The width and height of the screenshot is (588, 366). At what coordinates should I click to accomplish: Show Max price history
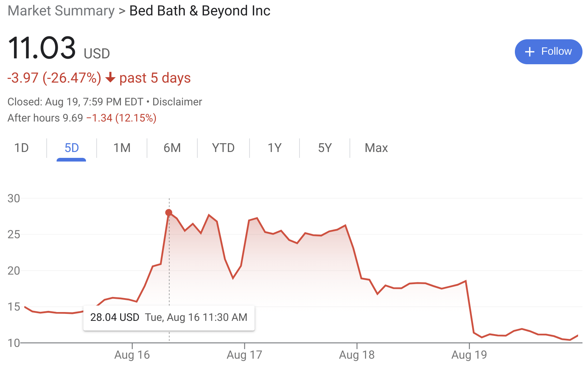pyautogui.click(x=376, y=148)
